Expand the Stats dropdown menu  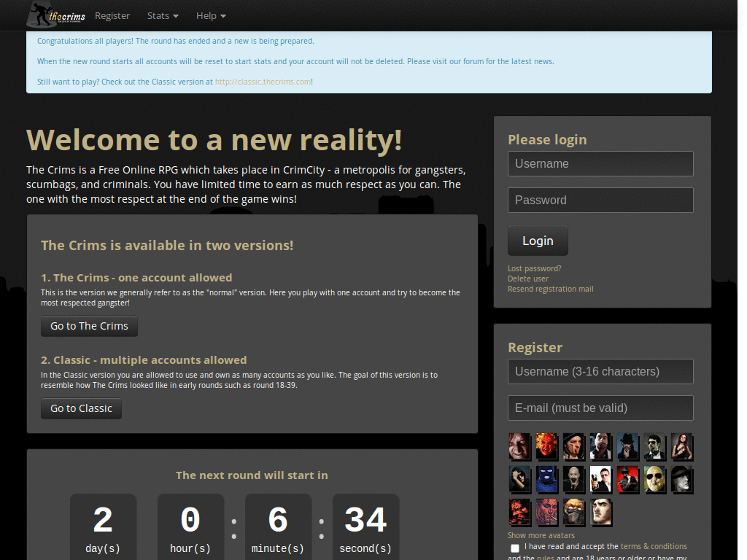coord(163,16)
